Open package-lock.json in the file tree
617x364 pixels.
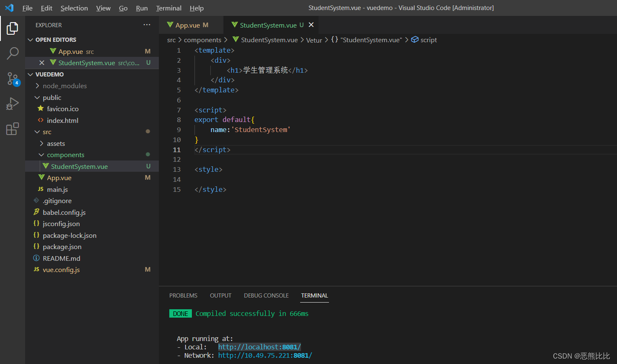(92, 235)
